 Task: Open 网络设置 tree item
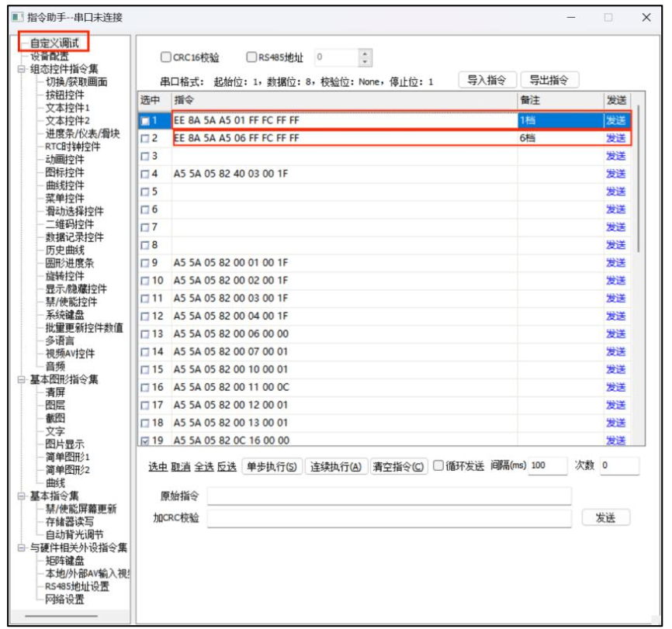tap(64, 600)
